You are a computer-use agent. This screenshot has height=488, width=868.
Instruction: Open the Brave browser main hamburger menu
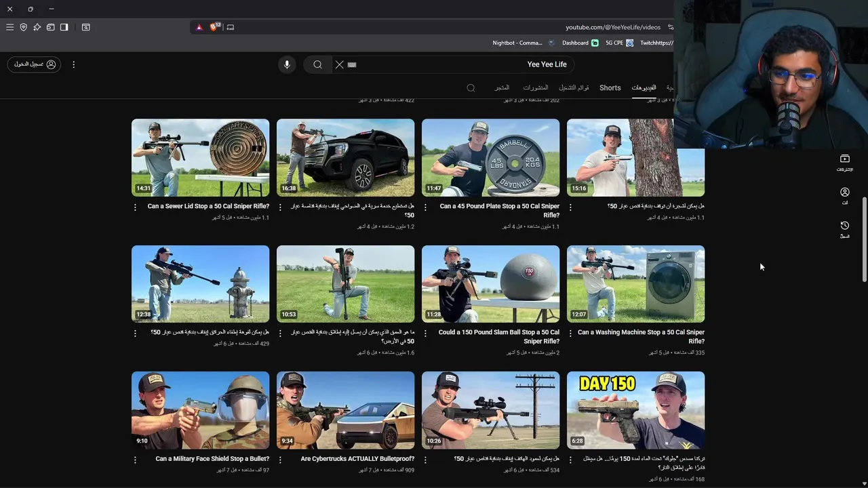(x=9, y=27)
